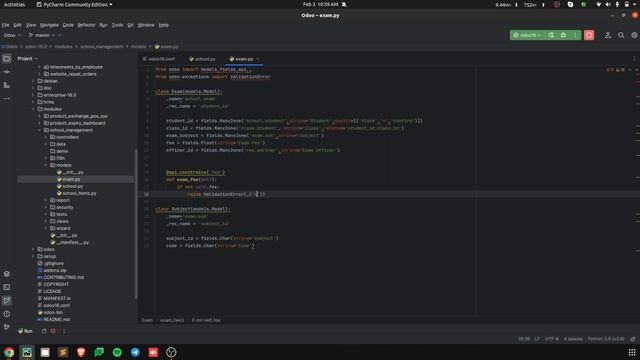
Task: Open the Problems tool window
Action: point(7,314)
